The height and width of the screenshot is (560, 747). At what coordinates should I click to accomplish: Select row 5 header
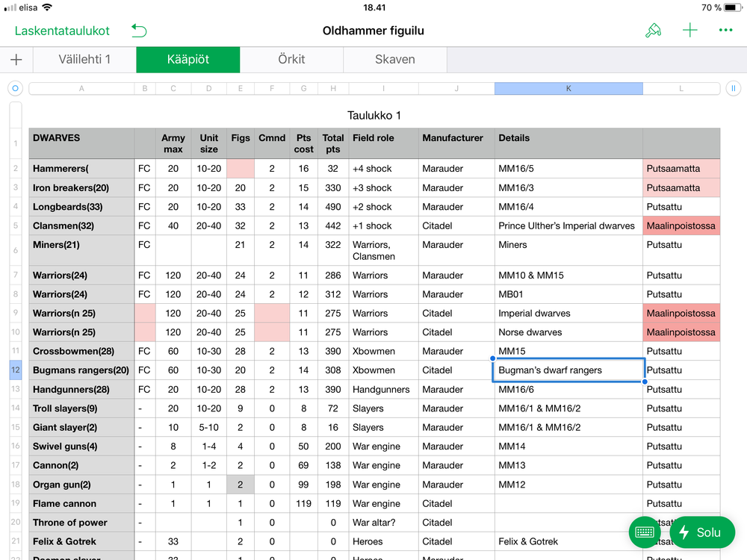16,225
